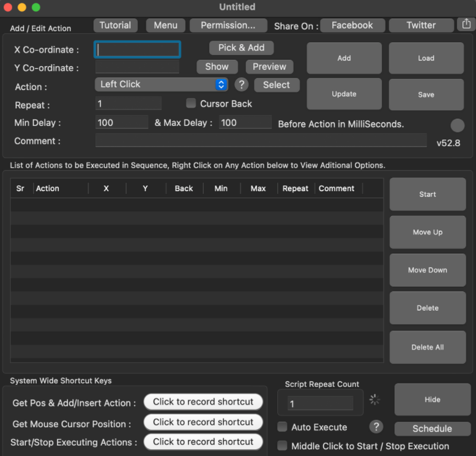Image resolution: width=476 pixels, height=456 pixels.
Task: Click the Pick & Add button
Action: [x=241, y=48]
